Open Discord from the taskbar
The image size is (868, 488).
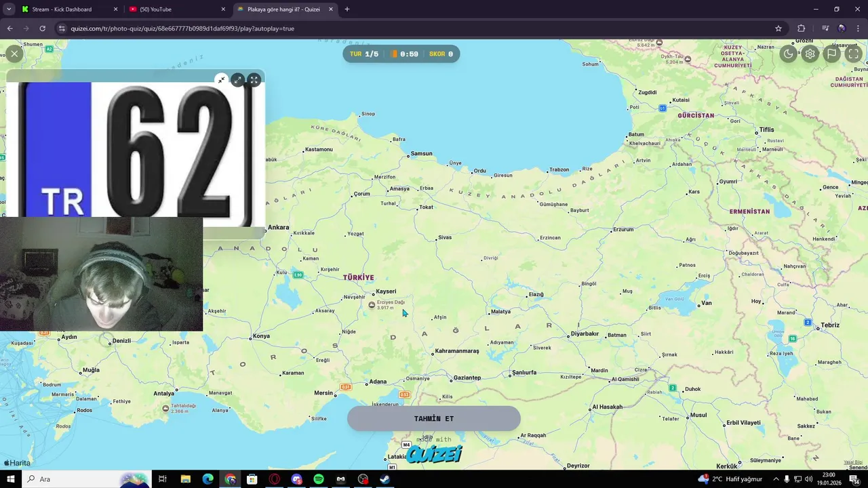pos(296,479)
